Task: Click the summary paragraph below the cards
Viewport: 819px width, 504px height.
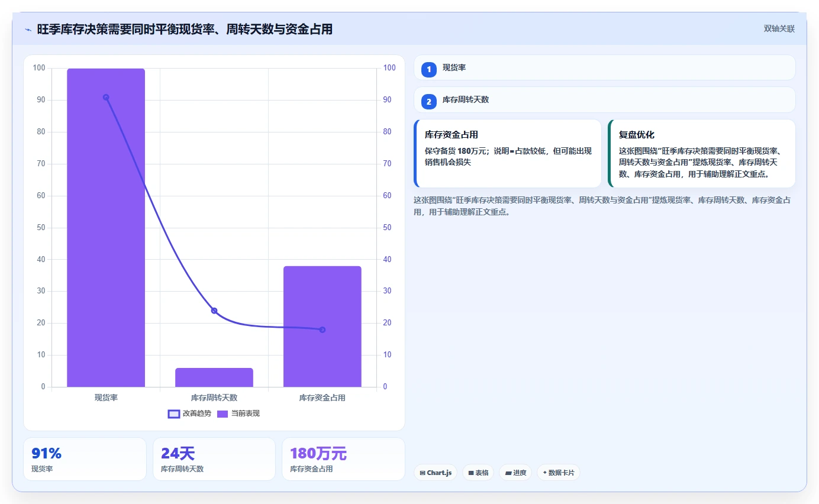Action: (x=602, y=206)
